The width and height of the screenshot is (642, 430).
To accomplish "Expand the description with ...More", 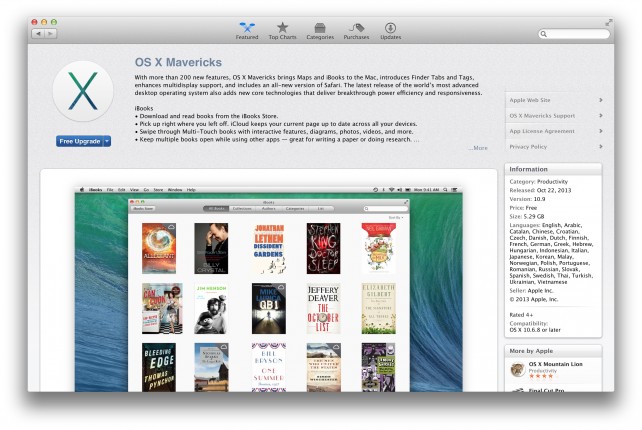I will [x=478, y=148].
